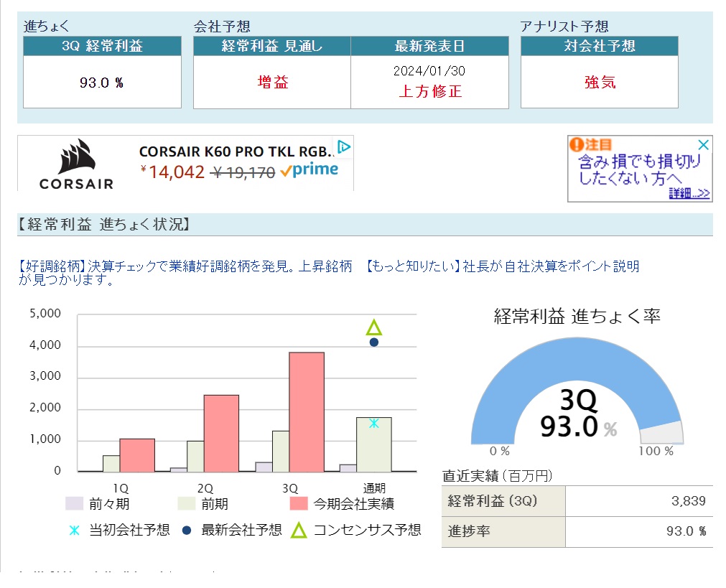This screenshot has width=726, height=588.
Task: Click the dark blue dot above 通期
Action: pyautogui.click(x=373, y=342)
